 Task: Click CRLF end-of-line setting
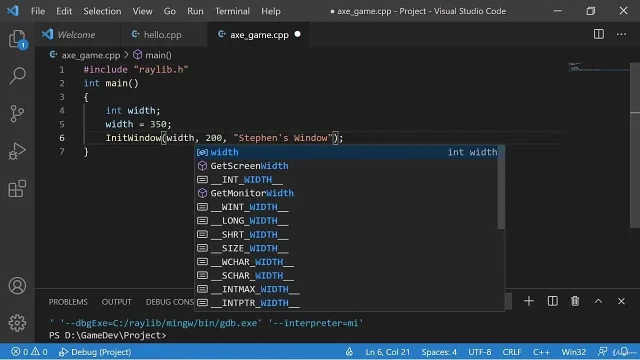pos(512,352)
